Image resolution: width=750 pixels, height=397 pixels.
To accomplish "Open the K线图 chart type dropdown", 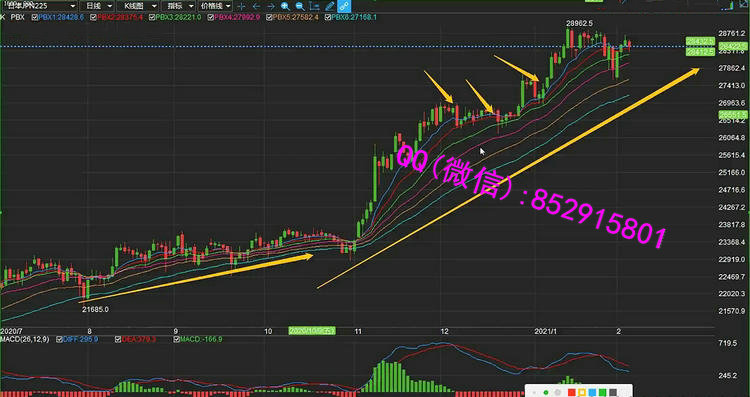I will [x=138, y=6].
